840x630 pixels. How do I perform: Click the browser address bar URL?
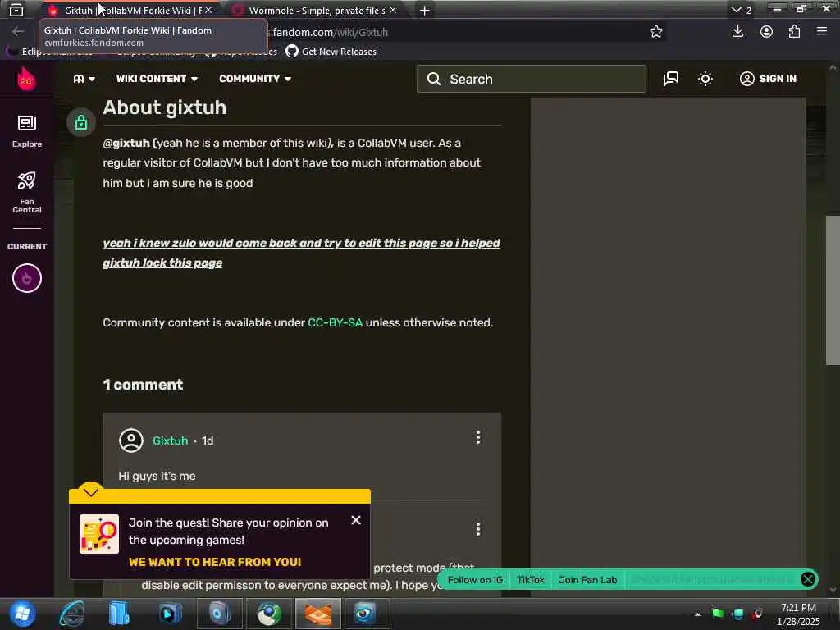330,32
